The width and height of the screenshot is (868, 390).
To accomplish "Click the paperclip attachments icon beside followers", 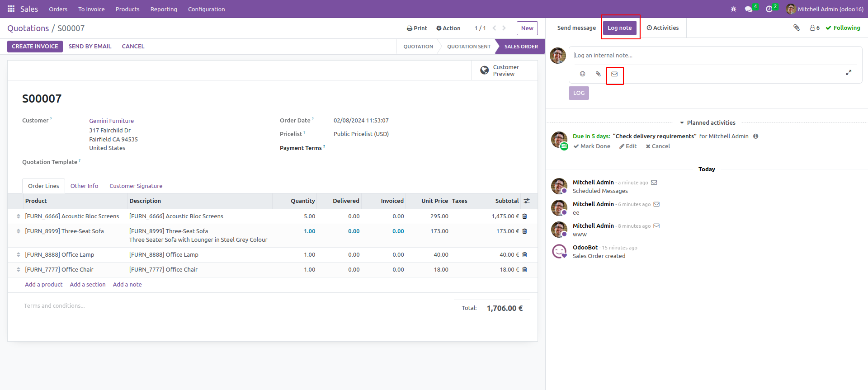I will pyautogui.click(x=797, y=28).
